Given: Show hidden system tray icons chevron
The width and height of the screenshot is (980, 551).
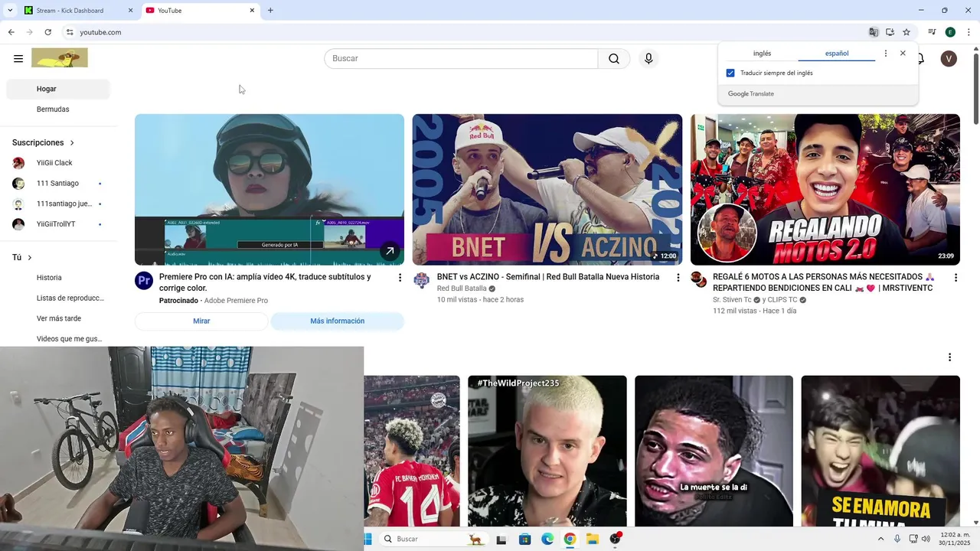Looking at the screenshot, I should (880, 539).
